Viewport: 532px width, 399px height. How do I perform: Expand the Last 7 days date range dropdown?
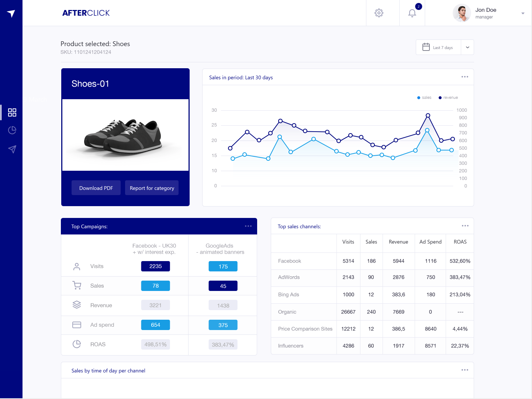[x=467, y=47]
